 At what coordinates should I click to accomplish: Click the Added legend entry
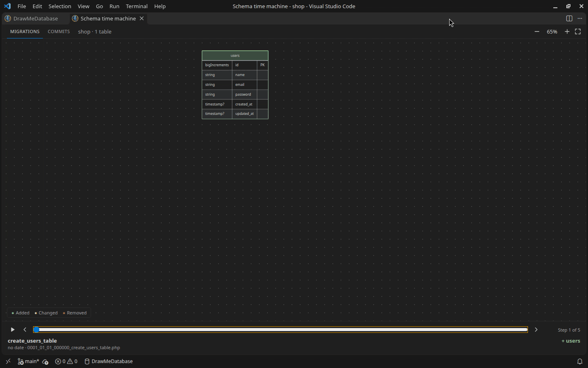[20, 313]
